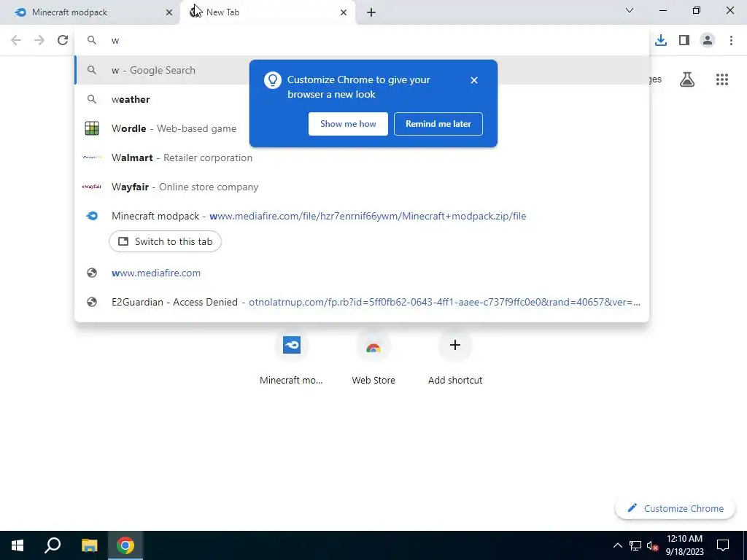This screenshot has height=560, width=747.
Task: Click the Show me how button
Action: tap(348, 124)
